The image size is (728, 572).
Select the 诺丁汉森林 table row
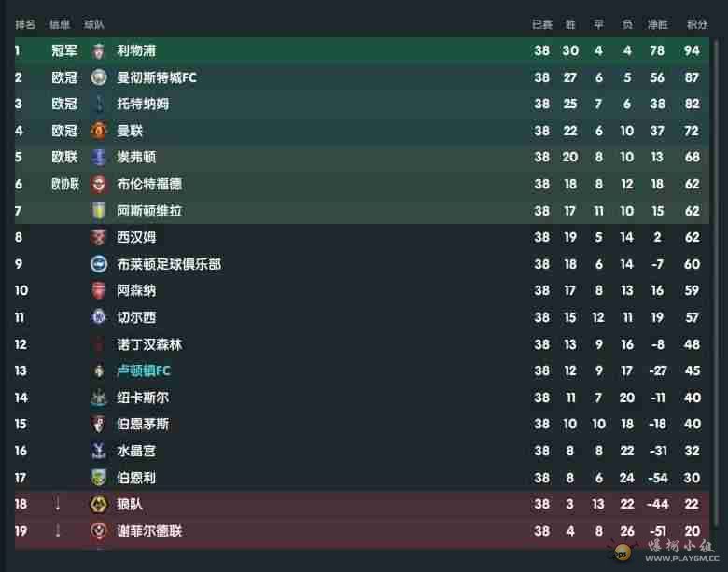362,344
